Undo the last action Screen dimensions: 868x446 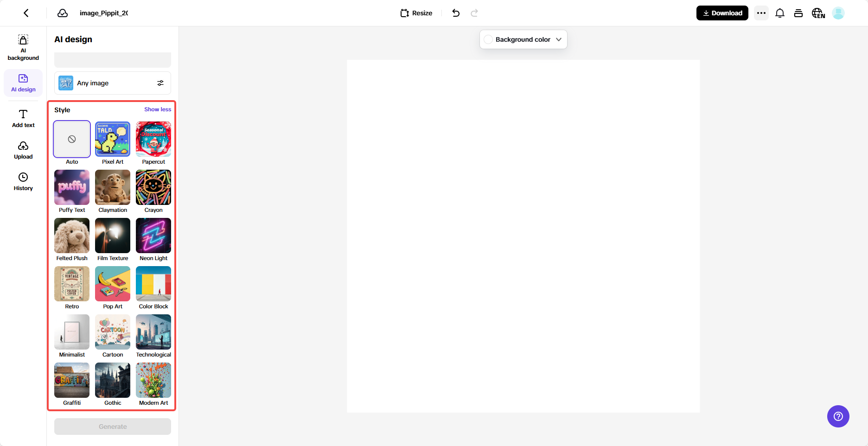click(456, 13)
